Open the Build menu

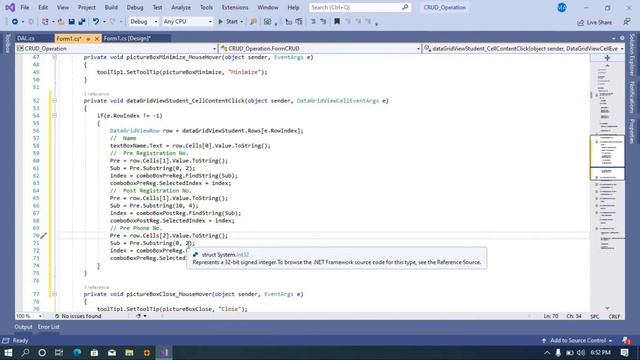(111, 7)
